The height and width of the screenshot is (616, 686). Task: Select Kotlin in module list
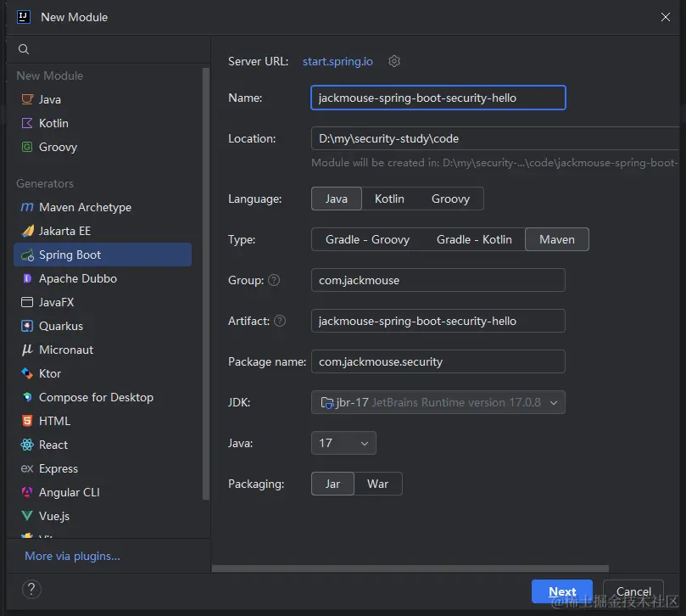click(x=103, y=123)
